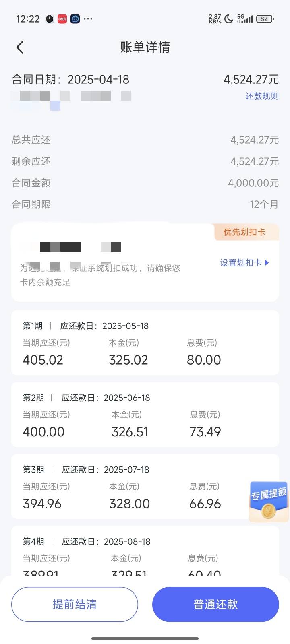This screenshot has height=644, width=290.
Task: Tap the red 小红书 notification icon
Action: click(x=62, y=19)
